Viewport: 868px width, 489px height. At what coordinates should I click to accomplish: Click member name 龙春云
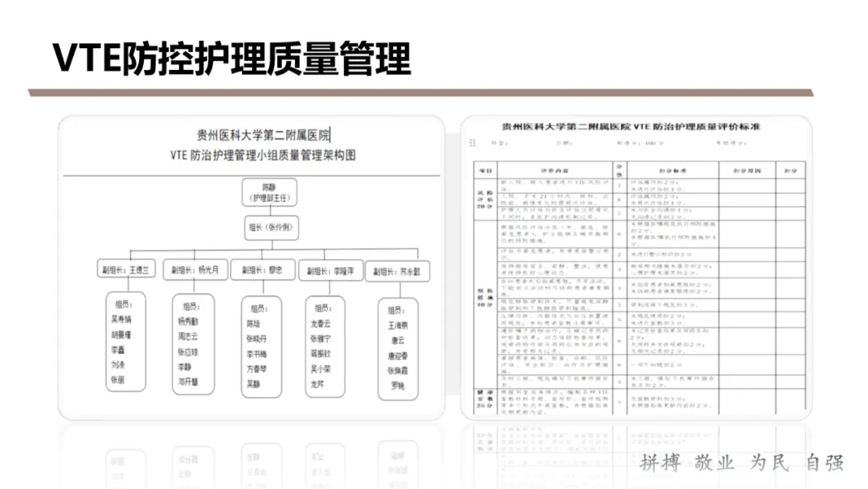coord(321,323)
